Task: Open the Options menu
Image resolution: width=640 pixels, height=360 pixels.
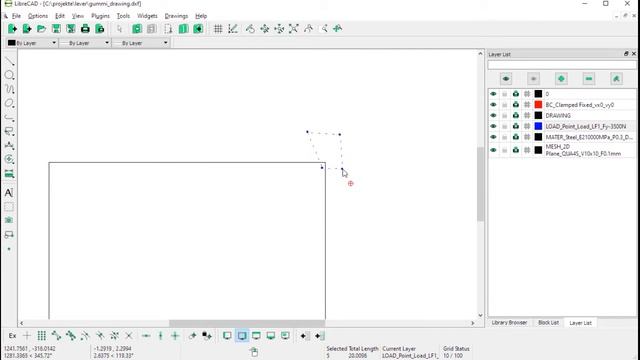Action: pyautogui.click(x=38, y=16)
